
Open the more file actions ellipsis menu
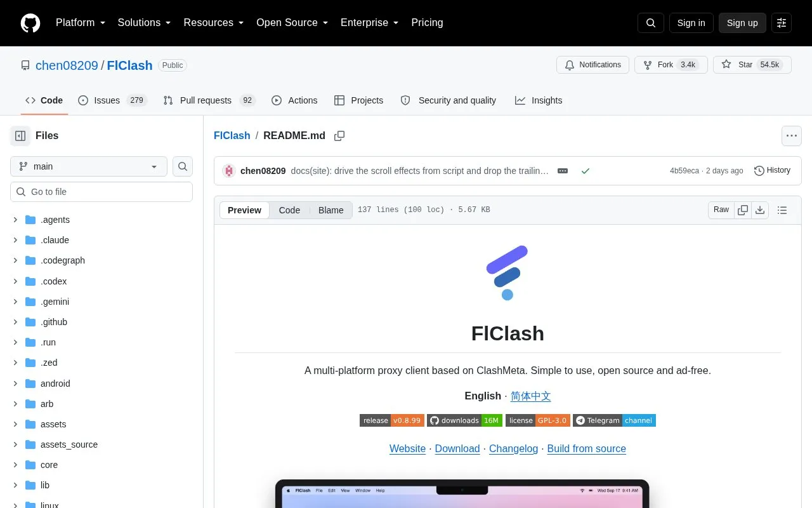coord(791,136)
